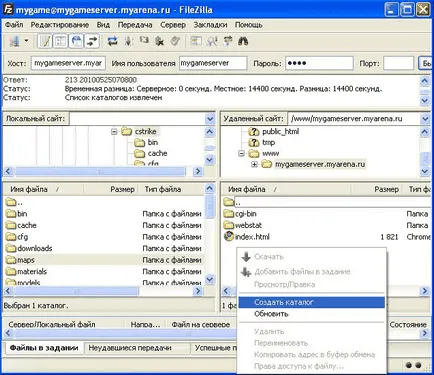Sort local files by the Тип файла header
The height and width of the screenshot is (375, 434).
pyautogui.click(x=171, y=189)
